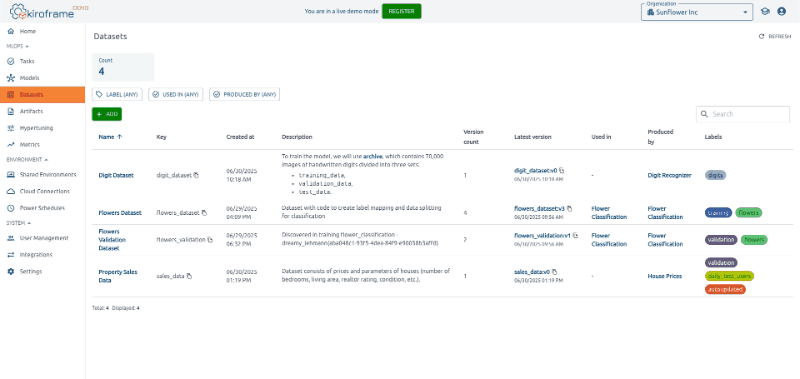Collapse the MLOPS sidebar section
The image size is (800, 379).
tap(18, 46)
